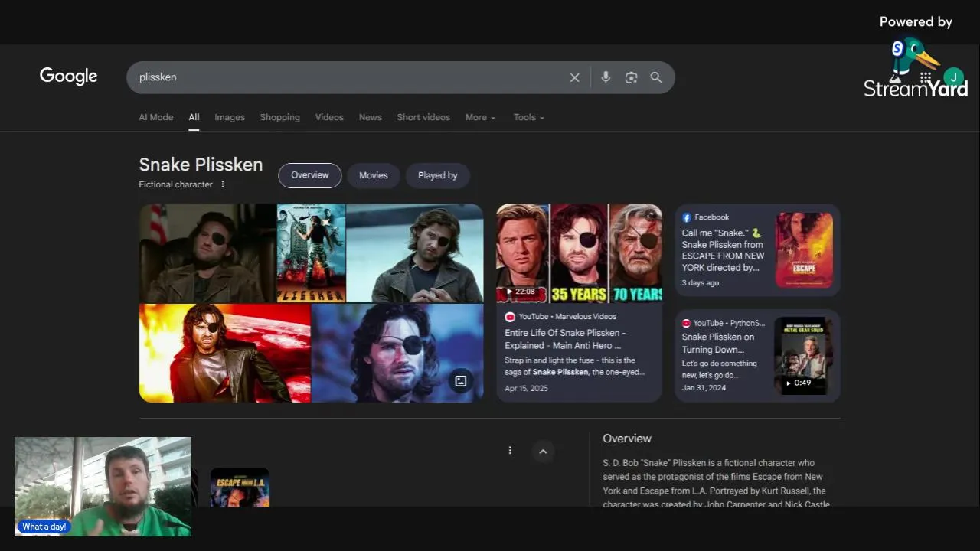980x551 pixels.
Task: Switch to the Videos tab
Action: [329, 117]
